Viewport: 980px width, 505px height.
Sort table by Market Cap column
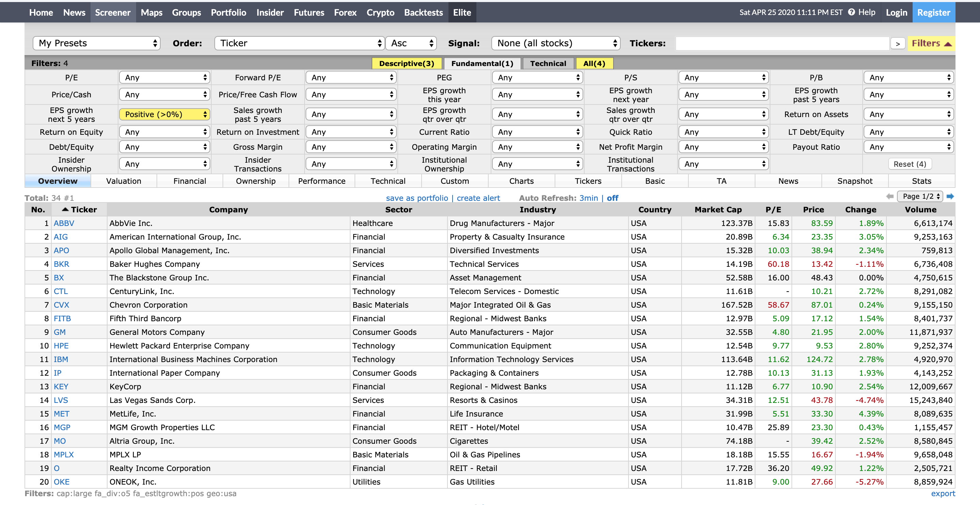point(718,210)
